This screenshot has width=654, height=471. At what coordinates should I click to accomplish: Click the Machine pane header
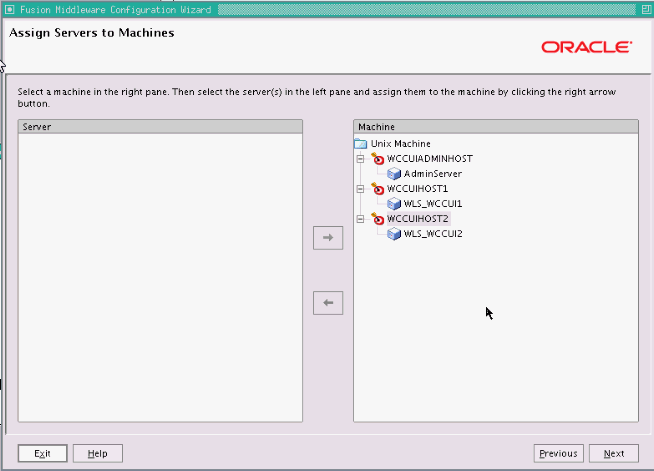click(496, 127)
